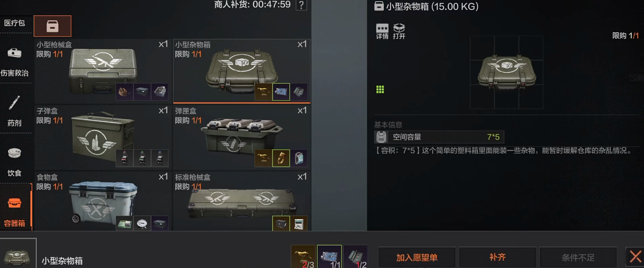Pick the 食物盒 food cooler item
This screenshot has height=268, width=644.
point(103,202)
